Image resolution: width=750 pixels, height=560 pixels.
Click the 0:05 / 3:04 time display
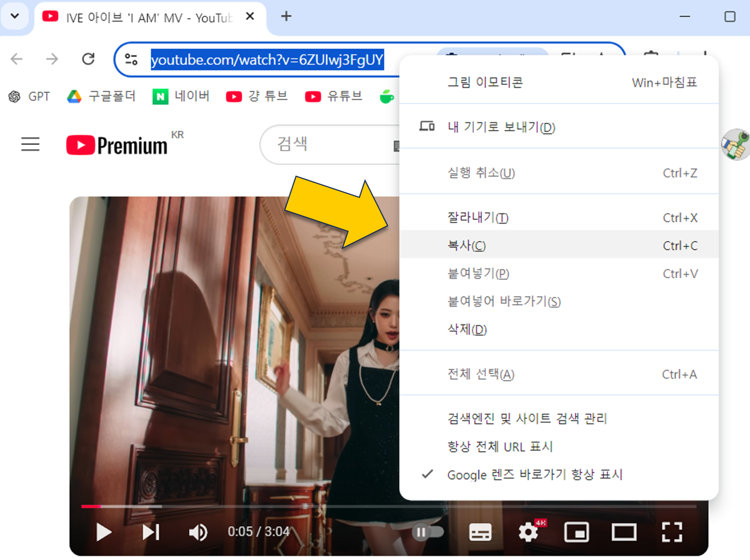259,532
